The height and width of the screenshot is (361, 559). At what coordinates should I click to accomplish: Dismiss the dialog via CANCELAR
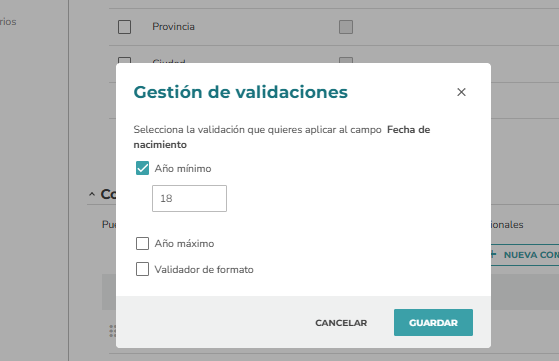341,323
